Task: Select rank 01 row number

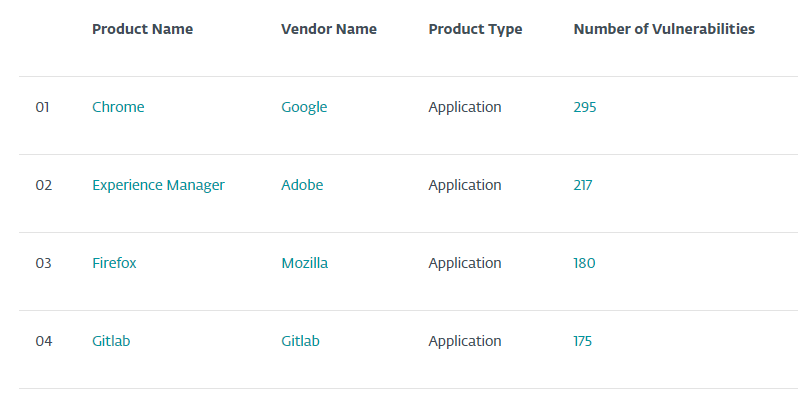Action: click(x=42, y=107)
